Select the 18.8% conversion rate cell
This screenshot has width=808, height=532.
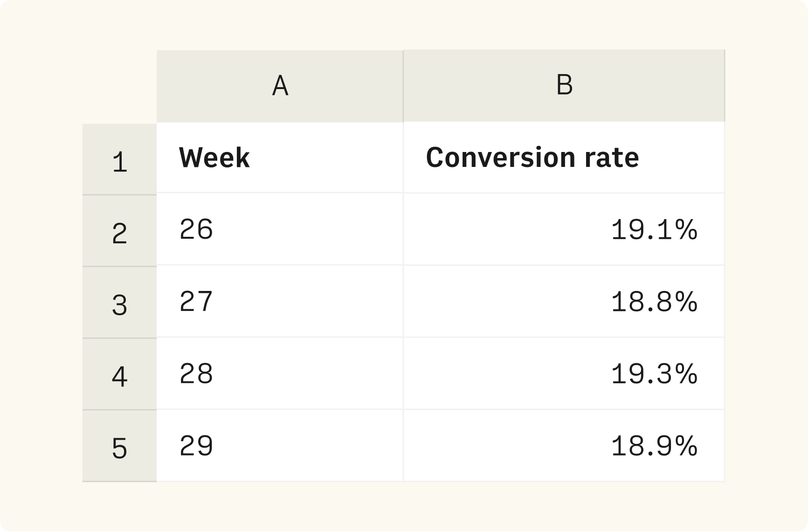[x=564, y=302]
